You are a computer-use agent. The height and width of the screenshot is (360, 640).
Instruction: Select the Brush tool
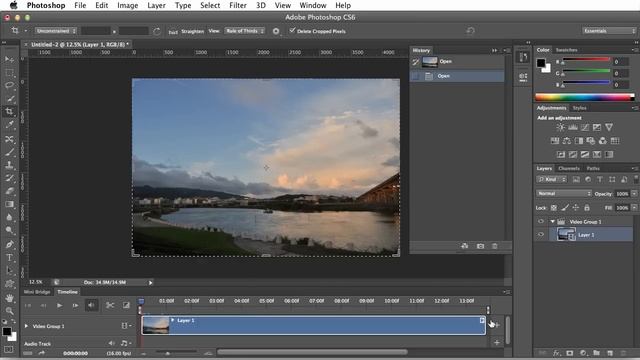click(x=9, y=152)
